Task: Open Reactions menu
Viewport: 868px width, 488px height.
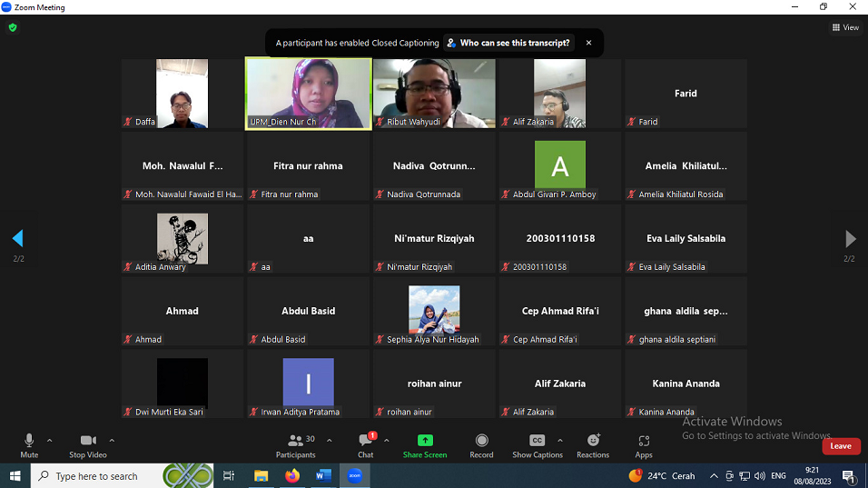Action: 593,445
